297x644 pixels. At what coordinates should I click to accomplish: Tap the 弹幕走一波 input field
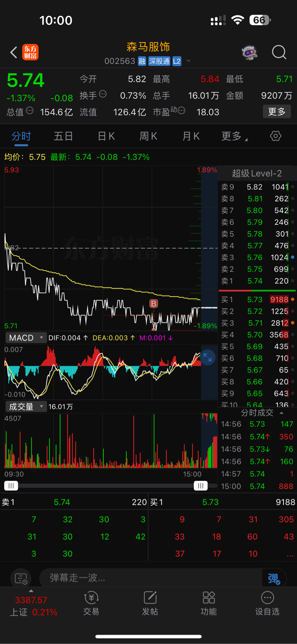(151, 578)
